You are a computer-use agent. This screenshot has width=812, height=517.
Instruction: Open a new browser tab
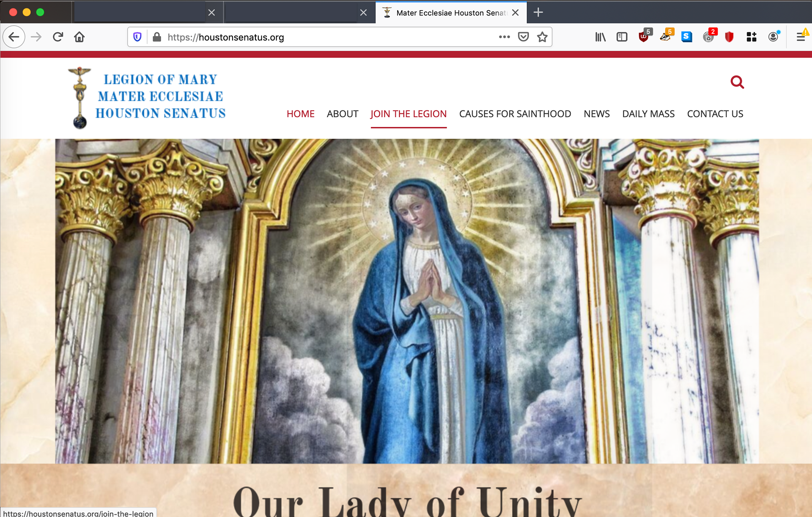coord(538,12)
